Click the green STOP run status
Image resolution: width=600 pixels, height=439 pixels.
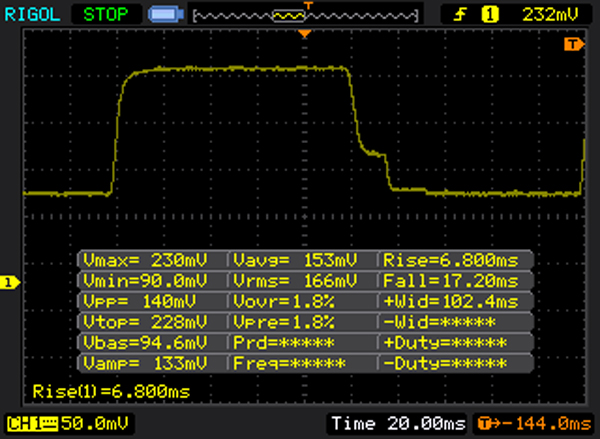coord(106,15)
